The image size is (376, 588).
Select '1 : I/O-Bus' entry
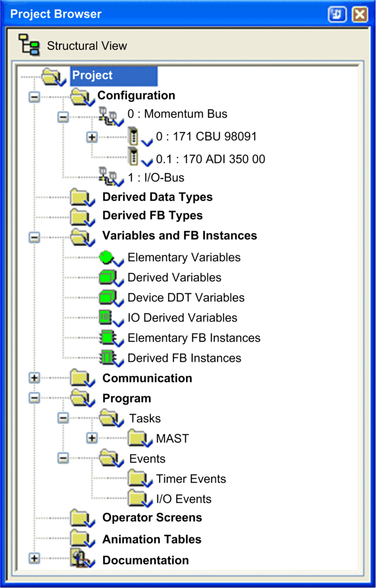[x=156, y=177]
